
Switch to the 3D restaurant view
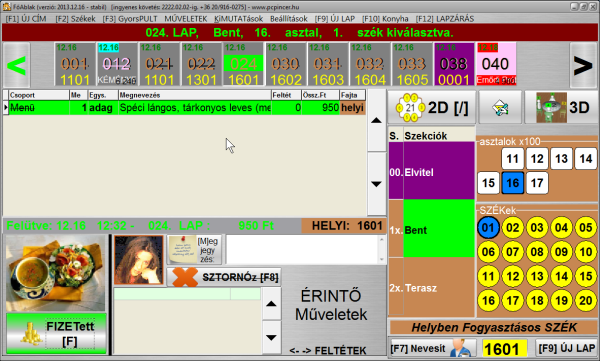(x=561, y=108)
